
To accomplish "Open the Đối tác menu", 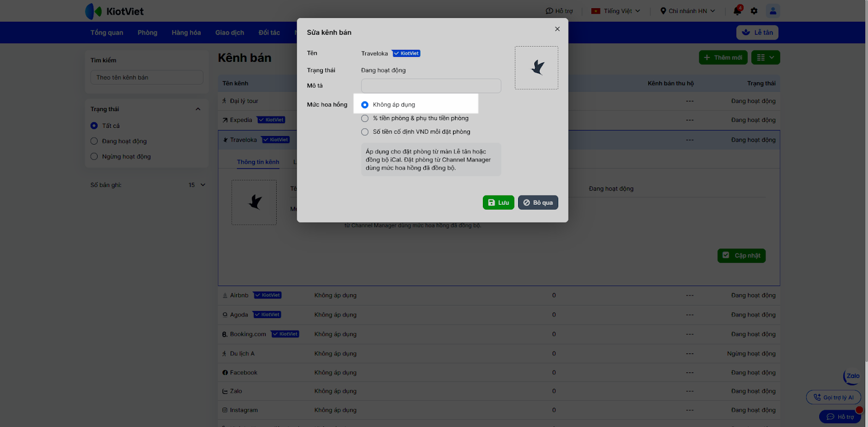I will coord(269,33).
